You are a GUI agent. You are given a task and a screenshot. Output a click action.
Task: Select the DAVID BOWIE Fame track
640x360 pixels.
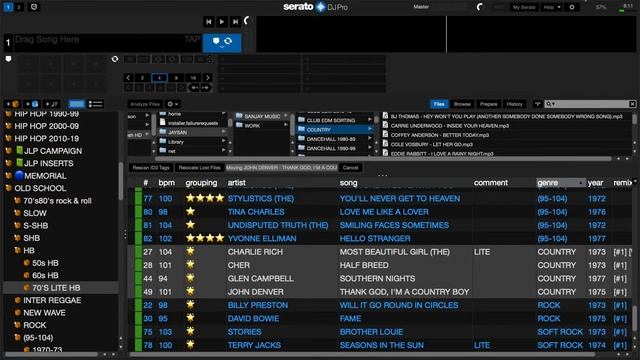[383, 319]
